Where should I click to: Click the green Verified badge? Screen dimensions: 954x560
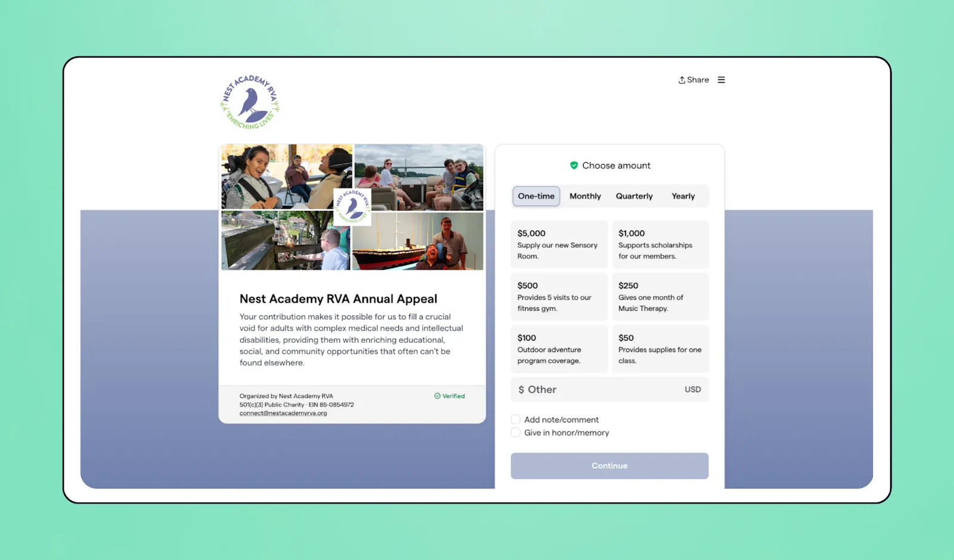[x=450, y=396]
